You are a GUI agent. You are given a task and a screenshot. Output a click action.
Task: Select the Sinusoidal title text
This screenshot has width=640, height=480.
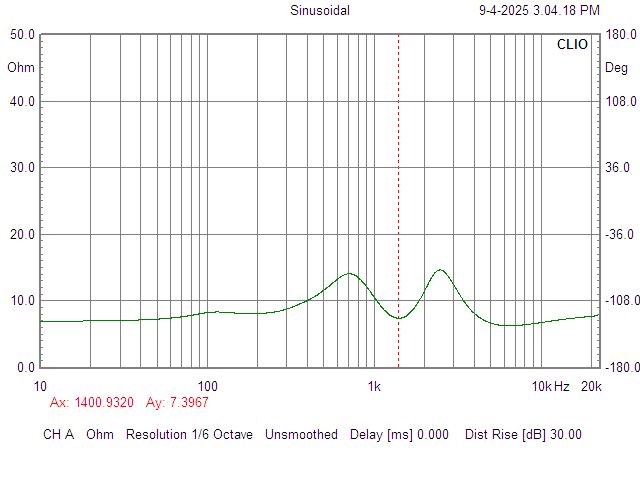320,11
